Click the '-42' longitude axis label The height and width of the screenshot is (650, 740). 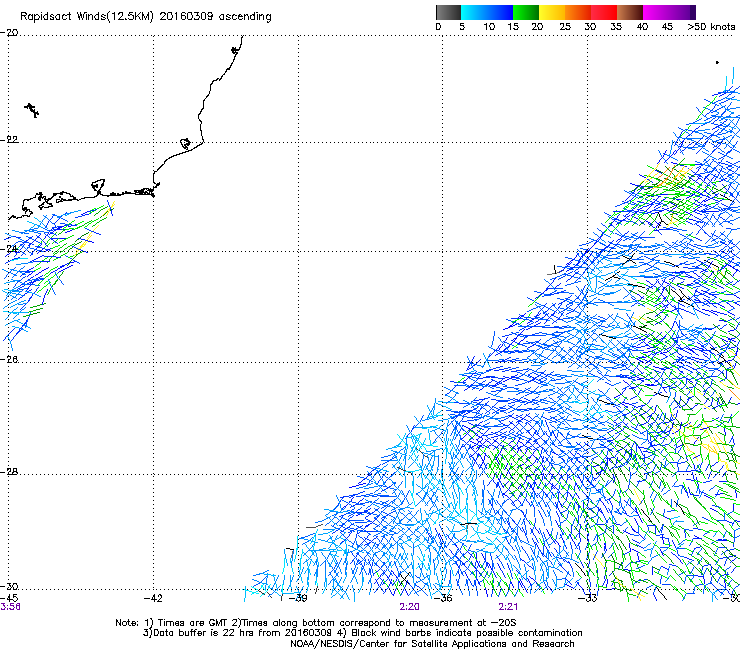153,598
